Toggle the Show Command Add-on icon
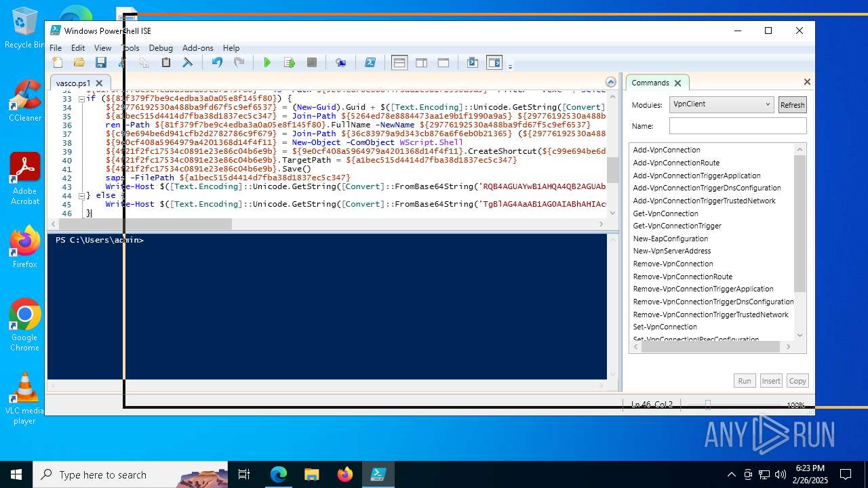The width and height of the screenshot is (868, 488). click(494, 62)
